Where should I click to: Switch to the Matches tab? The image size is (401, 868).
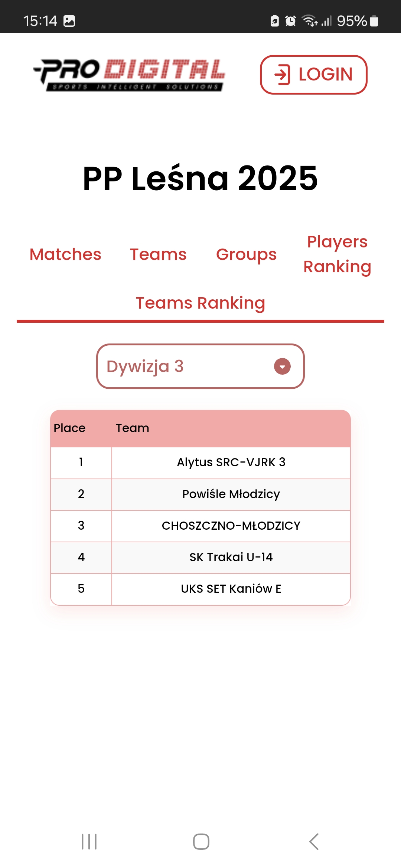point(65,254)
